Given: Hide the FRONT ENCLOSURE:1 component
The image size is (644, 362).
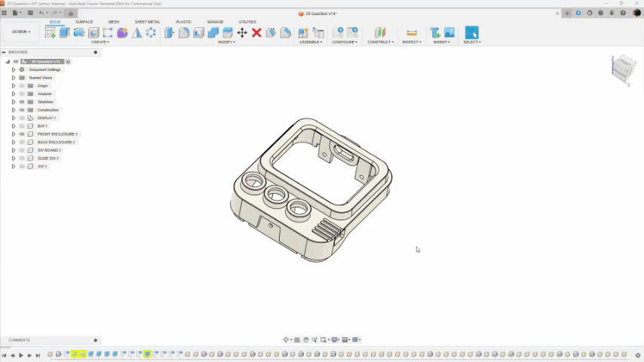Looking at the screenshot, I should (22, 134).
